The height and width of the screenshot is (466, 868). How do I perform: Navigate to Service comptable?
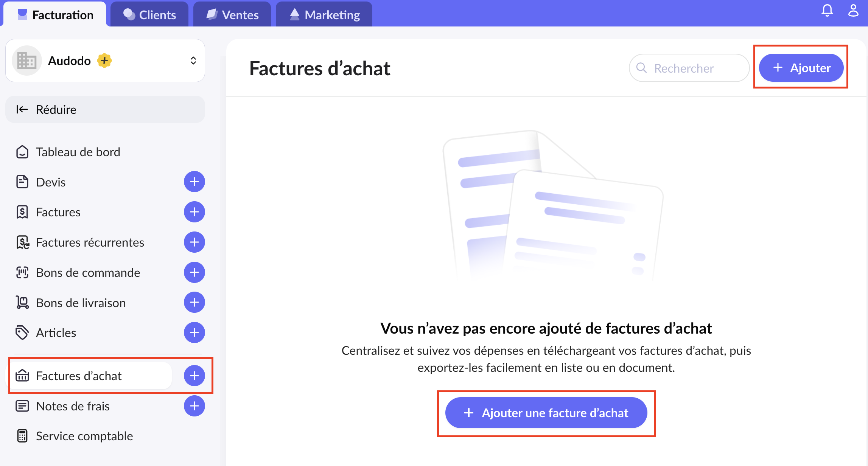pyautogui.click(x=84, y=436)
